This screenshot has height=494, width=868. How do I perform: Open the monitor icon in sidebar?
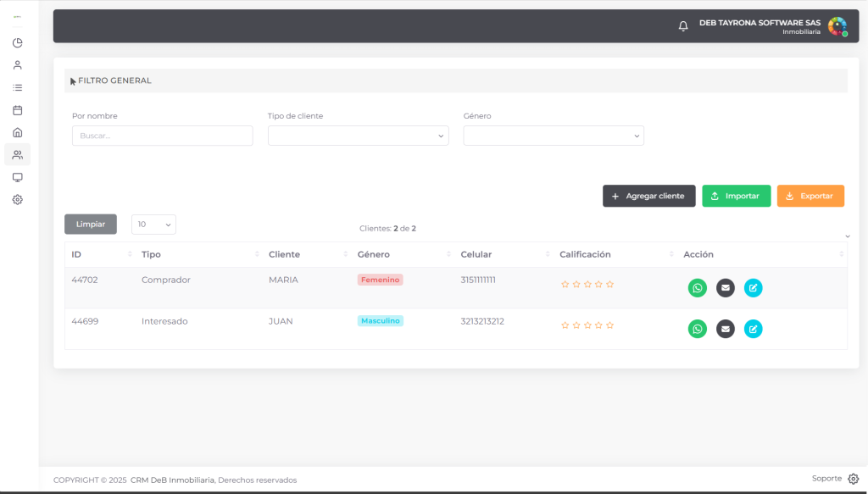tap(17, 177)
